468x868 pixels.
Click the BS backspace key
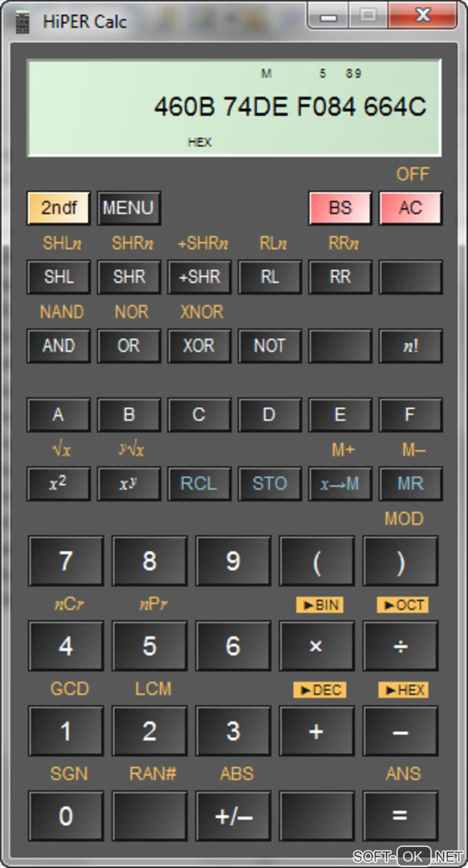(340, 208)
